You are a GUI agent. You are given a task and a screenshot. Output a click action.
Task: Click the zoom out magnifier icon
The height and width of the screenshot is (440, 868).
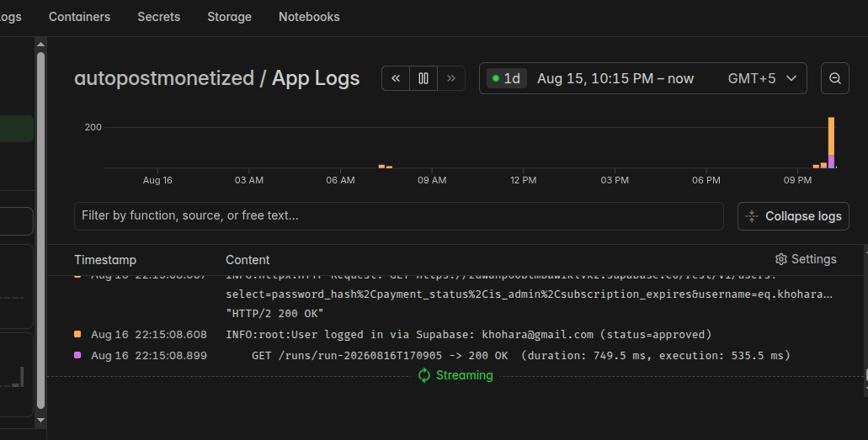click(835, 78)
